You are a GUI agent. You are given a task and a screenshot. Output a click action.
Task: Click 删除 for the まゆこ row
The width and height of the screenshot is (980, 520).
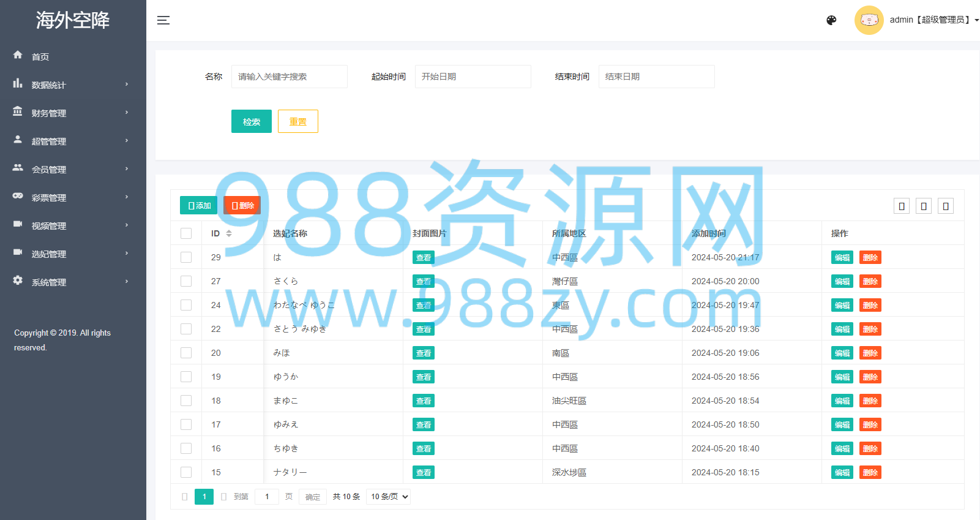[870, 401]
